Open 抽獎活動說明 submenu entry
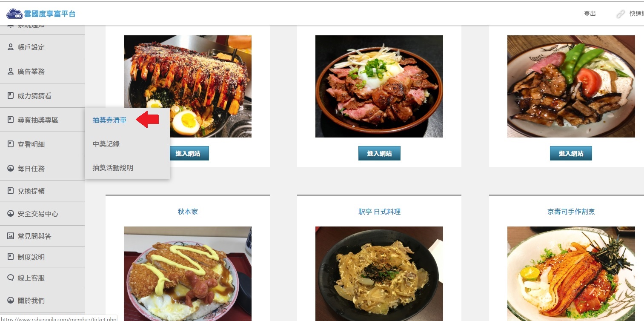 click(x=113, y=168)
